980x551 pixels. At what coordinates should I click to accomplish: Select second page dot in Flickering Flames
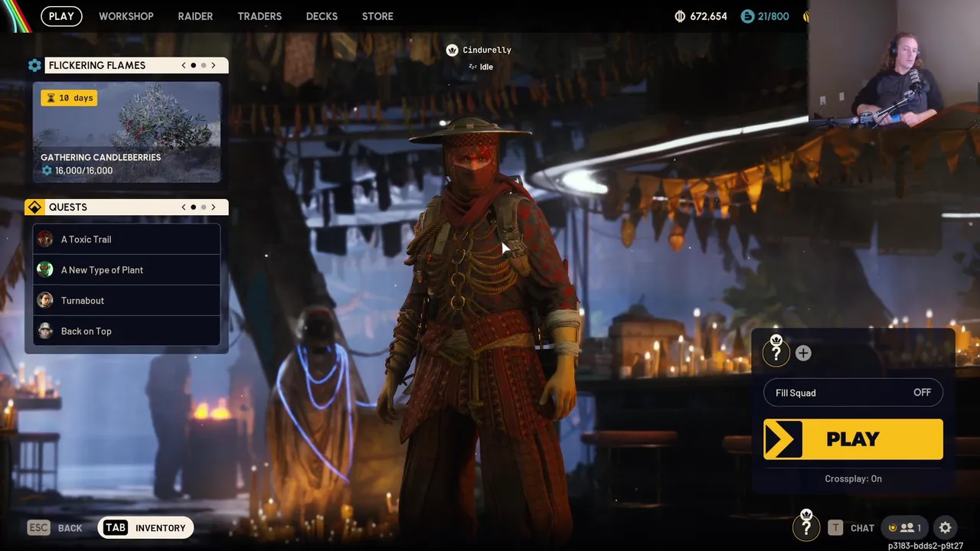click(203, 66)
